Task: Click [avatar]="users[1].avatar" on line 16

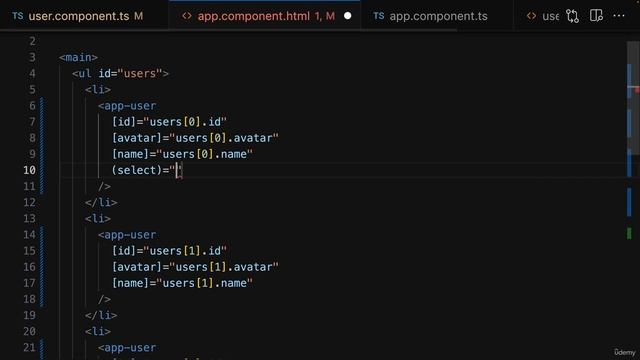Action: (x=195, y=267)
